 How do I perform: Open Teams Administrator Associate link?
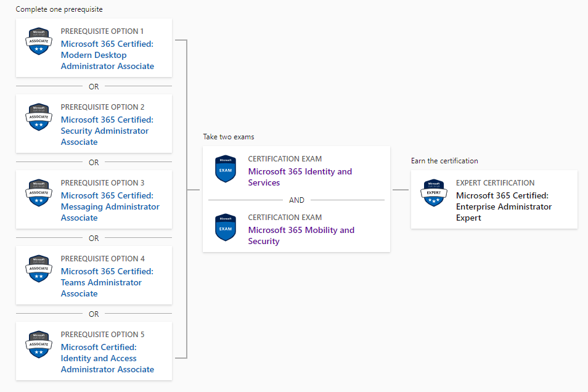tap(107, 282)
